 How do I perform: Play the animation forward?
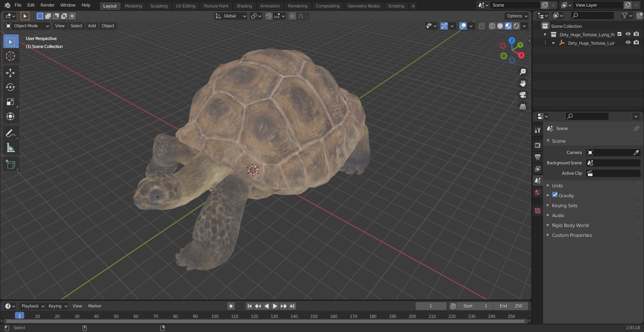[x=275, y=306]
